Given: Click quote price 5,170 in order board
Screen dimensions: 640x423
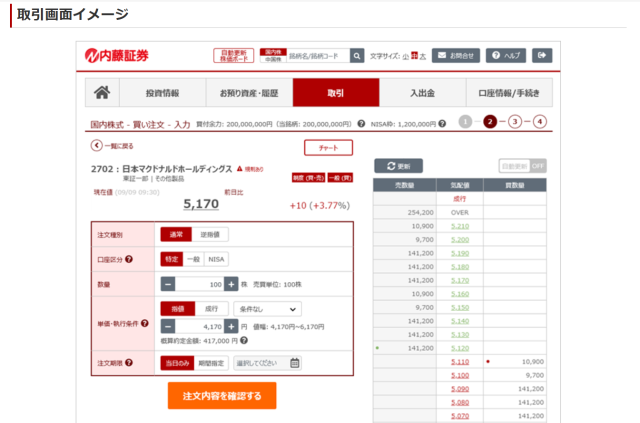Looking at the screenshot, I should click(x=460, y=280).
